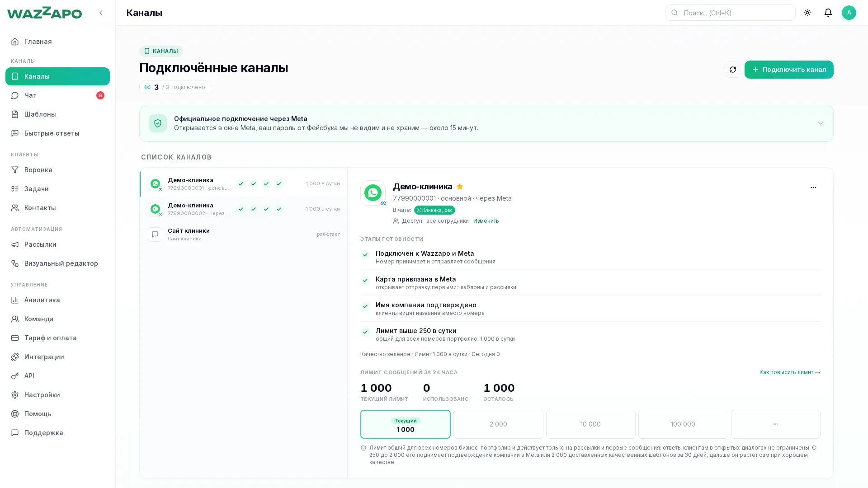Select the Демо-клиника 77990000002 channel row
868x488 pixels.
[244, 209]
